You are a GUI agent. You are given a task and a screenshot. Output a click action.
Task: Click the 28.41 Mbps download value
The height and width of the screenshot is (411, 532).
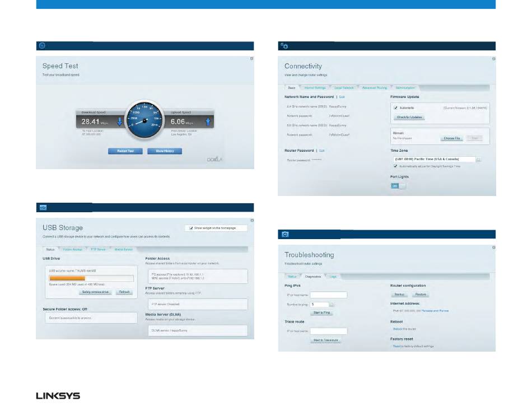[94, 122]
